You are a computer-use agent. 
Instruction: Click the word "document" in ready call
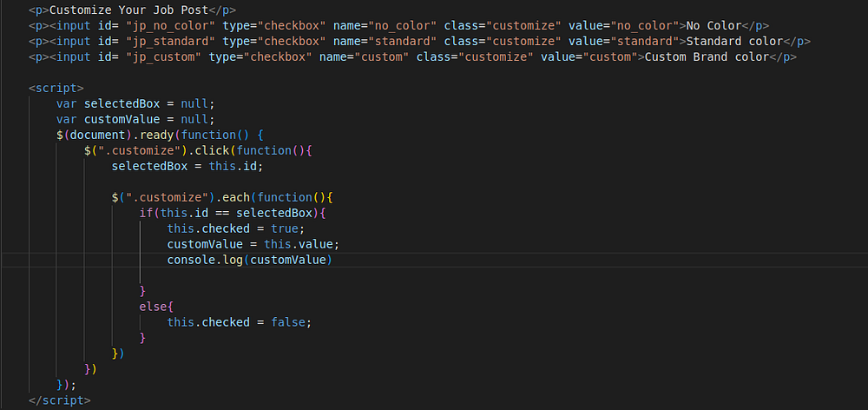pos(98,135)
